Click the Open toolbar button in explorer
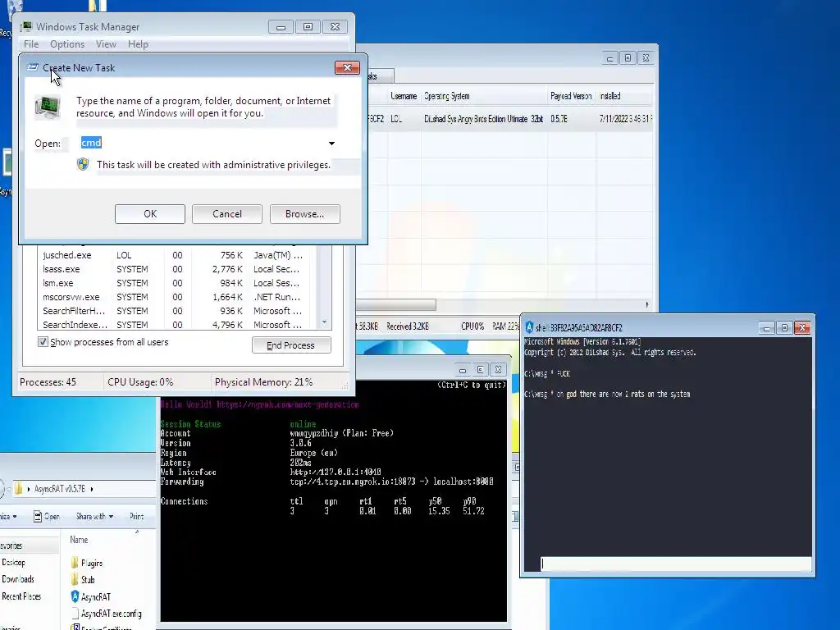The height and width of the screenshot is (630, 840). 47,517
